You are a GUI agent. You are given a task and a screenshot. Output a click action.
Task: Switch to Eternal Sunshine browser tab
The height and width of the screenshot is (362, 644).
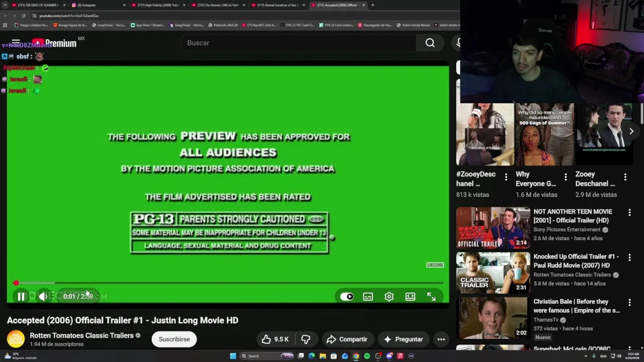[278, 5]
